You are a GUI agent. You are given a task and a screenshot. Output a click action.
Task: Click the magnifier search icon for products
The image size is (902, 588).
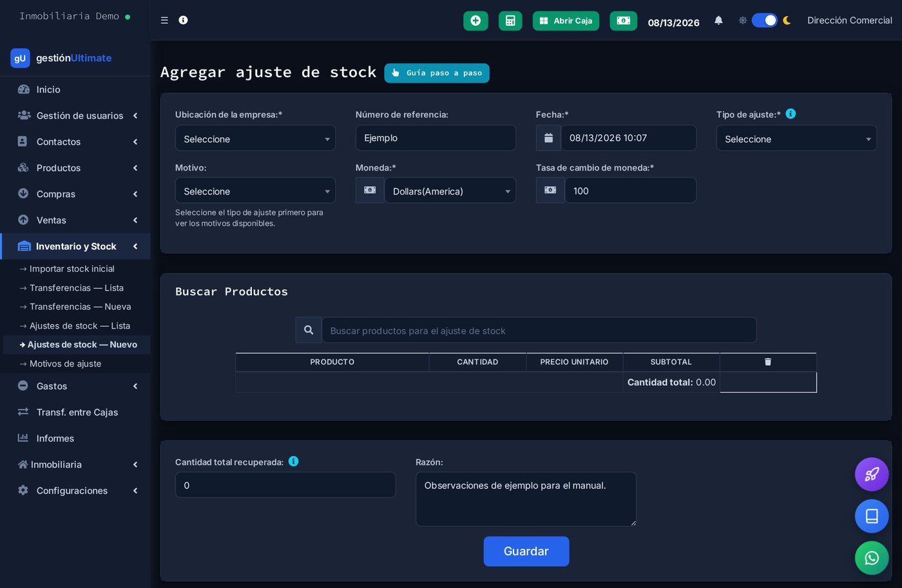[x=309, y=330]
